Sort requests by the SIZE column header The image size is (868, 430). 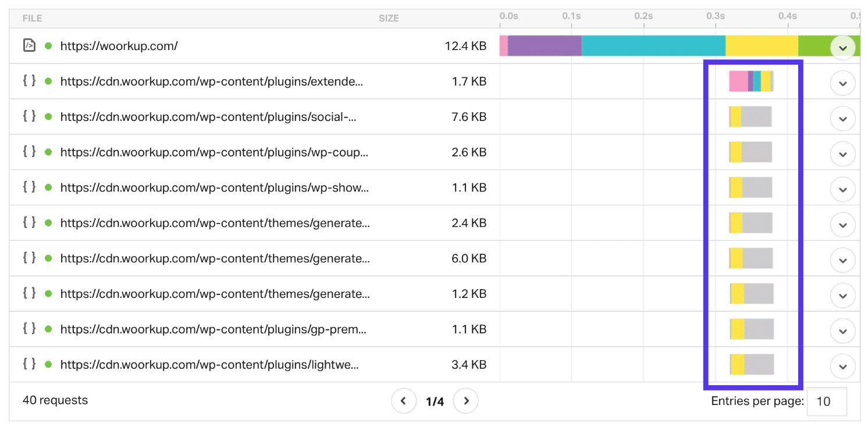(389, 19)
